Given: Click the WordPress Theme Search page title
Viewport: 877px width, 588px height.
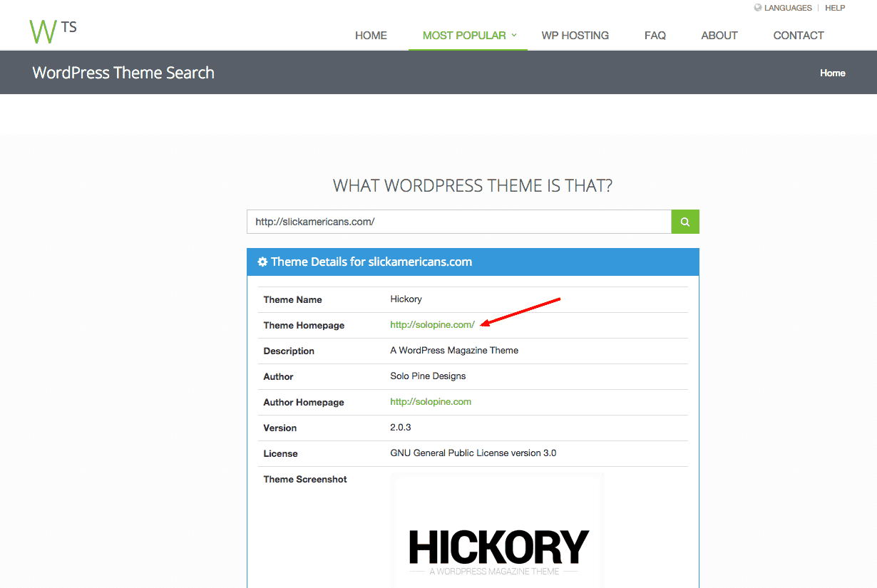Looking at the screenshot, I should coord(123,73).
